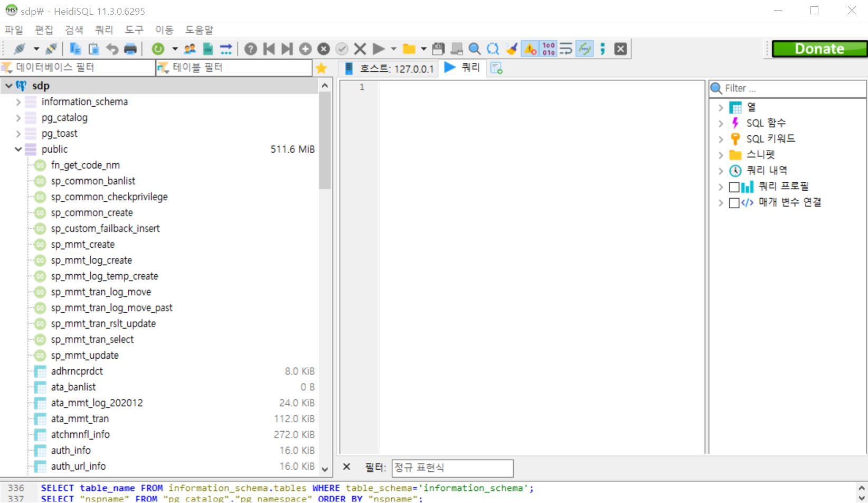Open the 검색 menu
Image resolution: width=868 pixels, height=503 pixels.
click(74, 30)
